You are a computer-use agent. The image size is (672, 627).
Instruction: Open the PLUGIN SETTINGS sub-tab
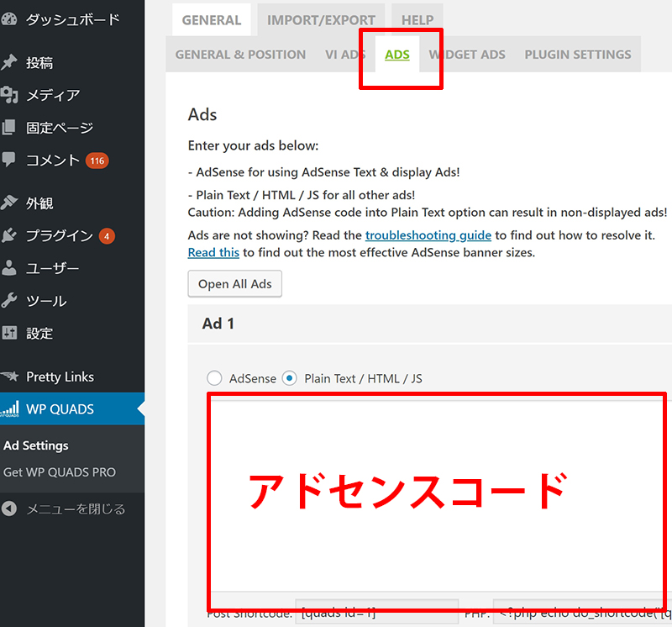tap(578, 55)
